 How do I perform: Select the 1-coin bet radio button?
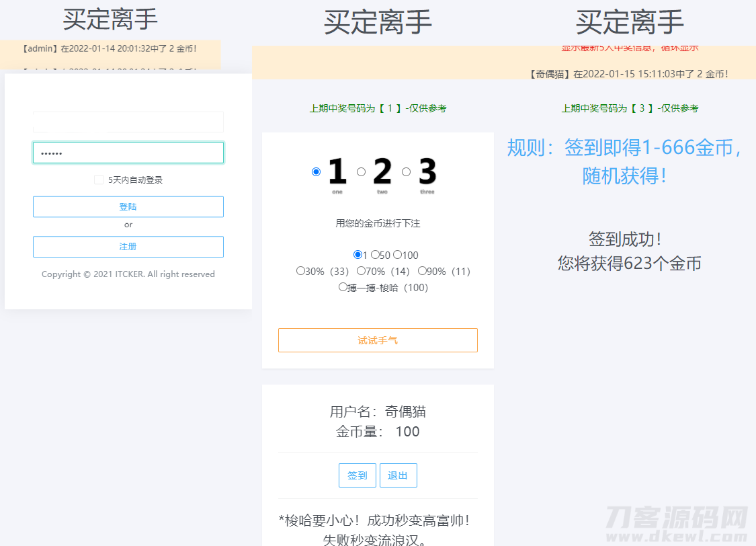358,255
